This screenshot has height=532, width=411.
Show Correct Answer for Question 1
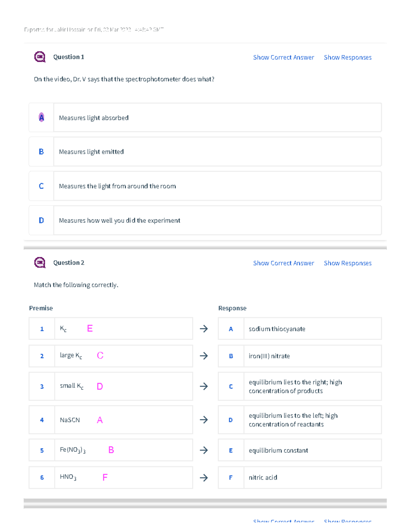[284, 58]
